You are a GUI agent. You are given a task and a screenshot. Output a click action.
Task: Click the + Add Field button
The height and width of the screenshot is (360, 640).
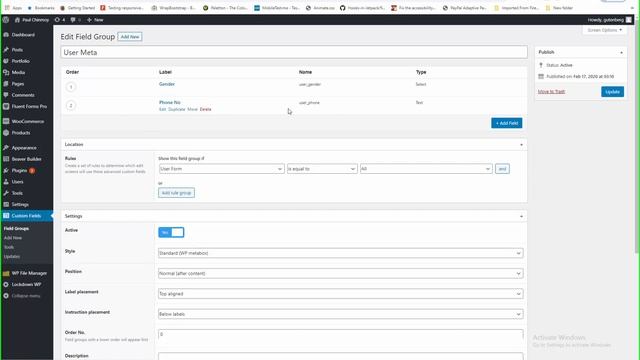(507, 123)
